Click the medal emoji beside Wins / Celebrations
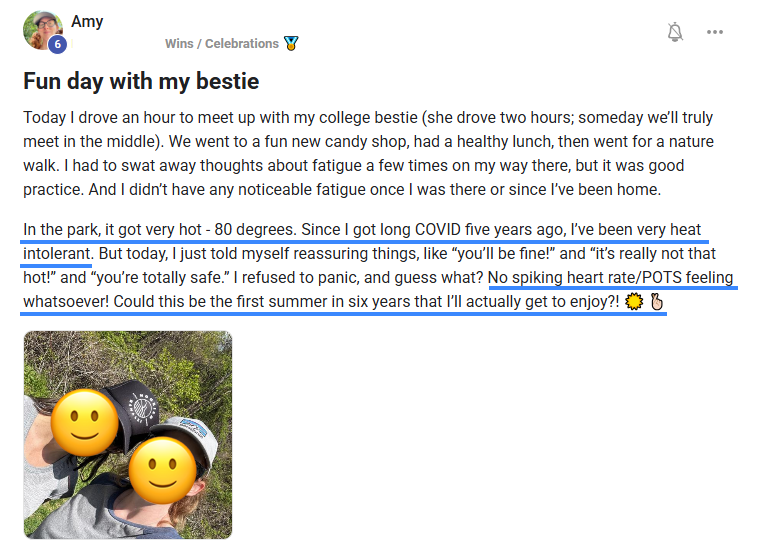Screen dimensions: 764x545 pyautogui.click(x=291, y=44)
